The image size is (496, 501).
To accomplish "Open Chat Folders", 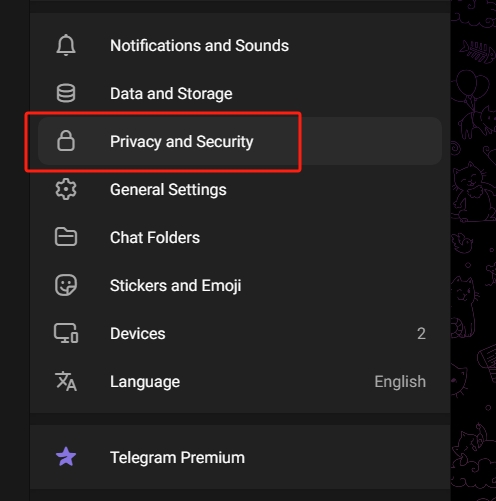I will 240,237.
